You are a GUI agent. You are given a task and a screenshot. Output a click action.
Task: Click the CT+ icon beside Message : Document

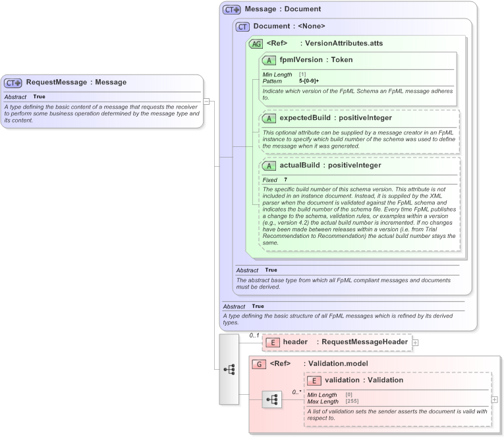point(231,10)
